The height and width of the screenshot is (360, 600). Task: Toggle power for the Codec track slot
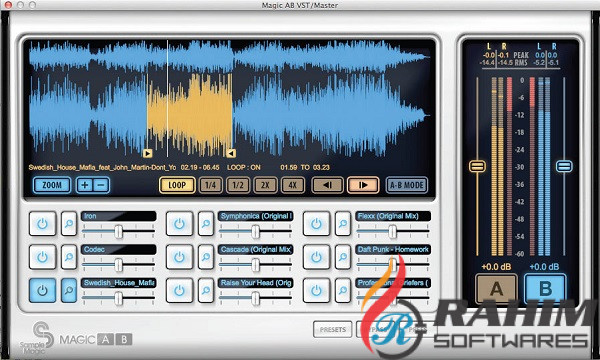point(42,257)
